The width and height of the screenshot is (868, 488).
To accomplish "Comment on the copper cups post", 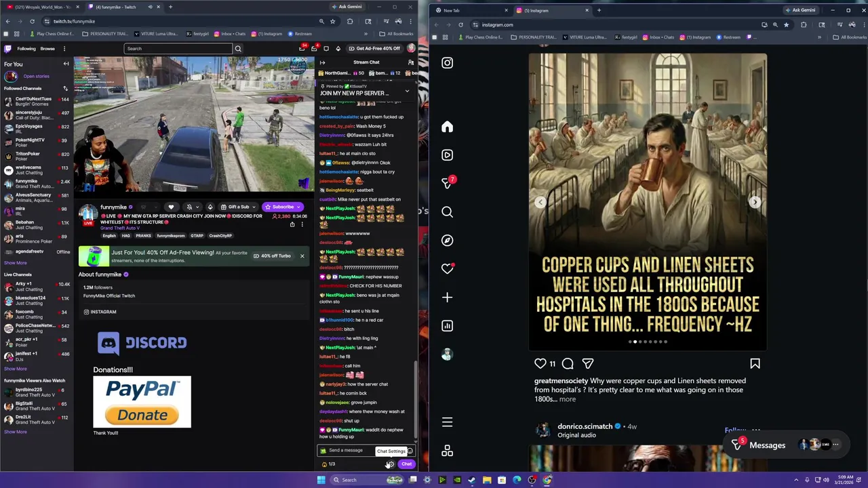I will 568,364.
